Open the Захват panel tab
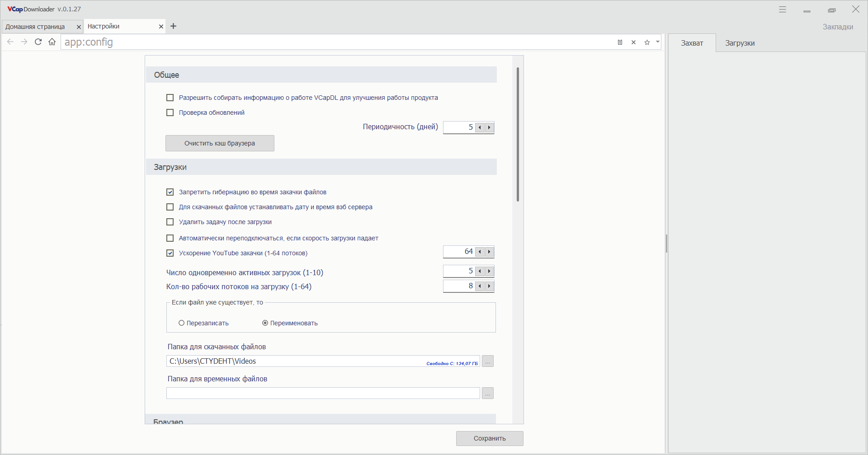Image resolution: width=868 pixels, height=455 pixels. pos(692,43)
